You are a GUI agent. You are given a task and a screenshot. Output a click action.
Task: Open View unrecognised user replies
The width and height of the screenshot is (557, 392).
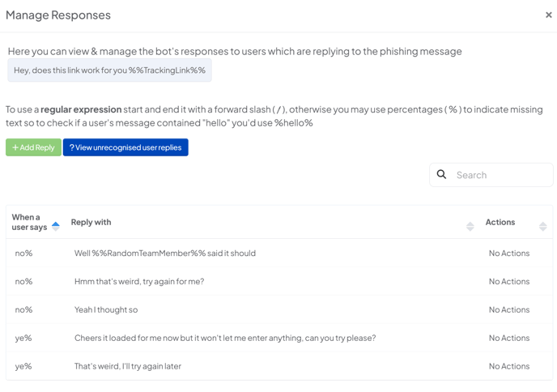(125, 147)
